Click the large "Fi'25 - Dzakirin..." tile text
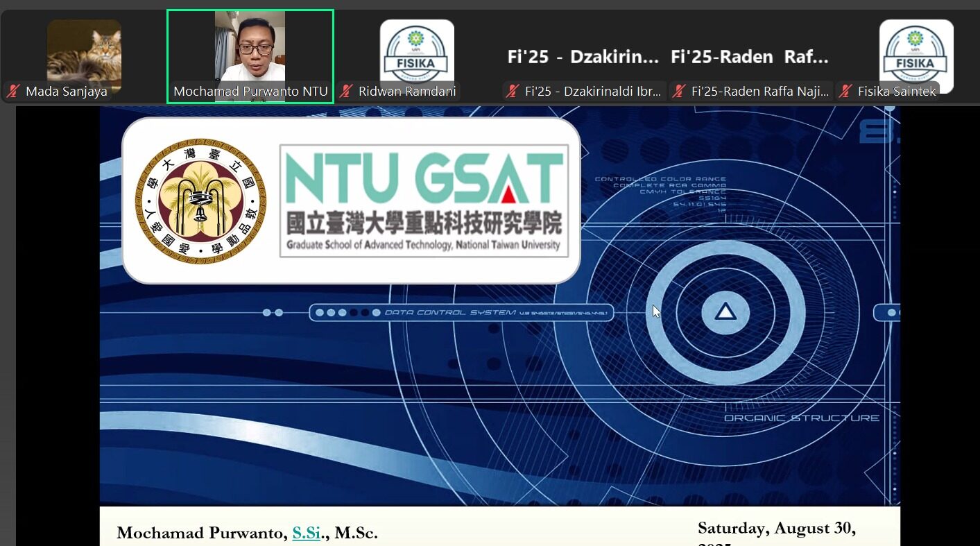The height and width of the screenshot is (546, 980). [x=583, y=57]
